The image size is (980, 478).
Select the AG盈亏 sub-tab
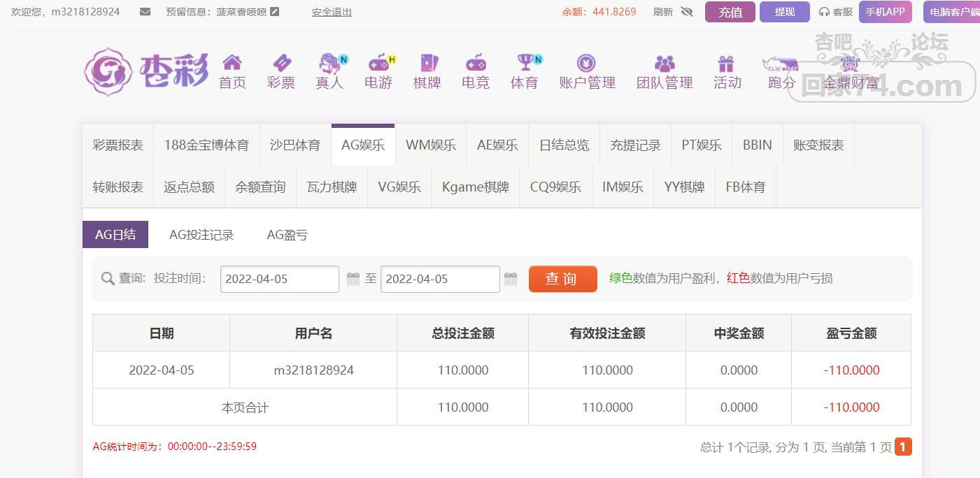[287, 235]
